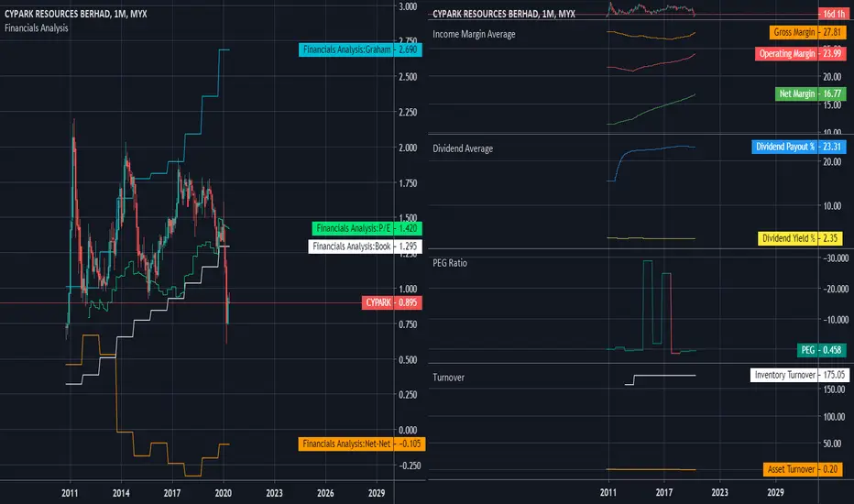Click the Financials Analysis:P/E 1.420 label
The width and height of the screenshot is (854, 504).
[x=367, y=228]
